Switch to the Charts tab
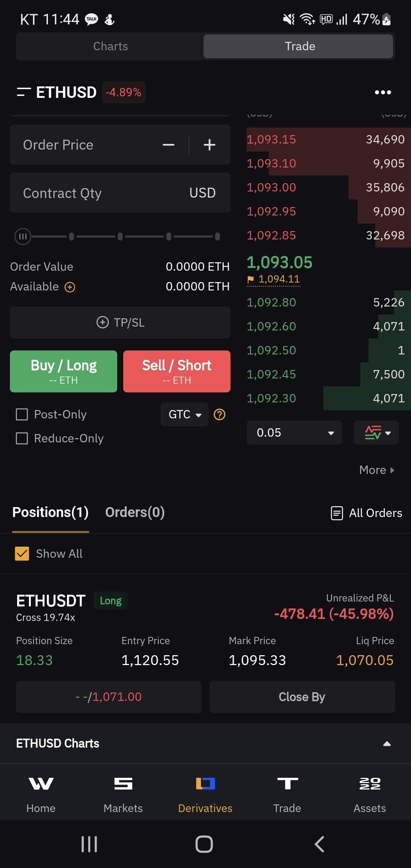This screenshot has height=868, width=411. coord(110,46)
